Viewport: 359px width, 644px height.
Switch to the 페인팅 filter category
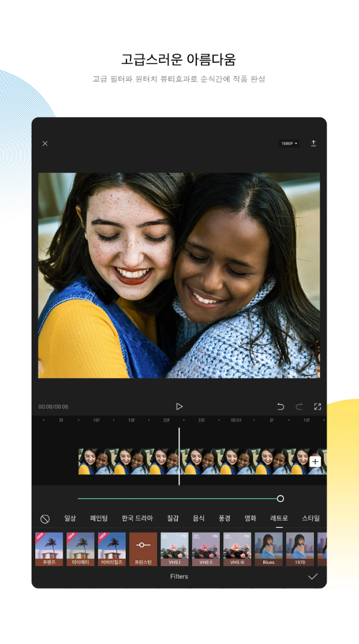(99, 518)
